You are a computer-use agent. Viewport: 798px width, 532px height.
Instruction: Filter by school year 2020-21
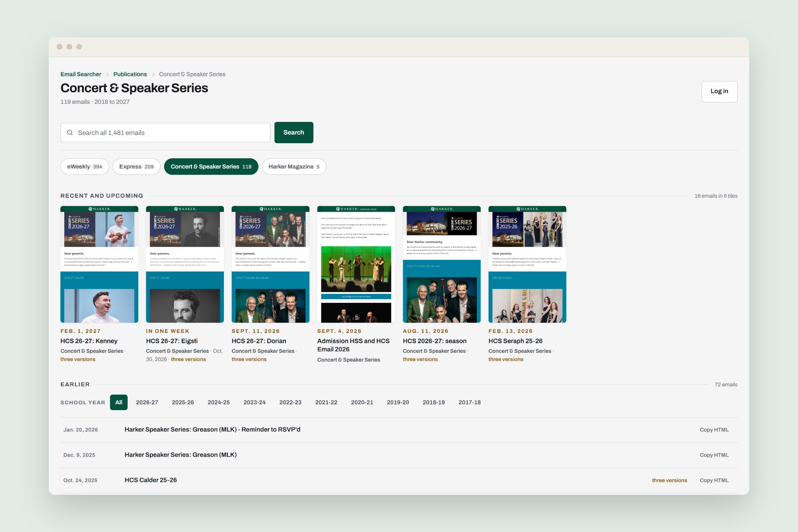[362, 403]
